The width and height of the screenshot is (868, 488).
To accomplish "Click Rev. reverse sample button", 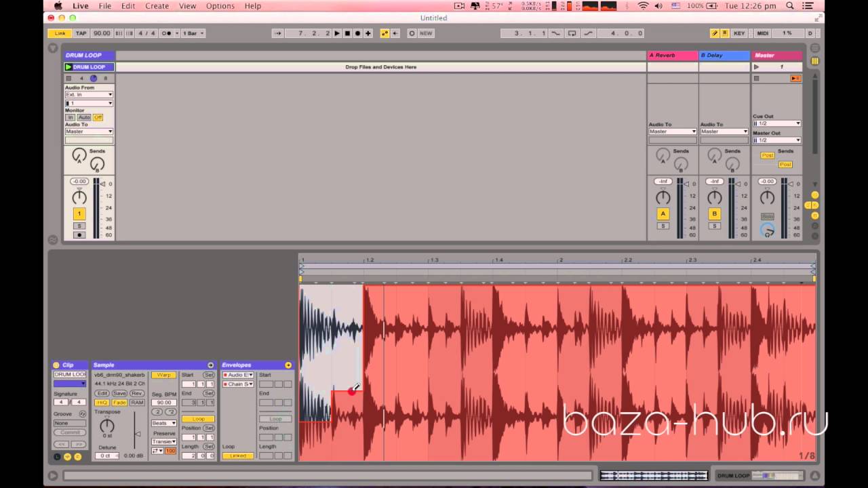I will tap(137, 393).
